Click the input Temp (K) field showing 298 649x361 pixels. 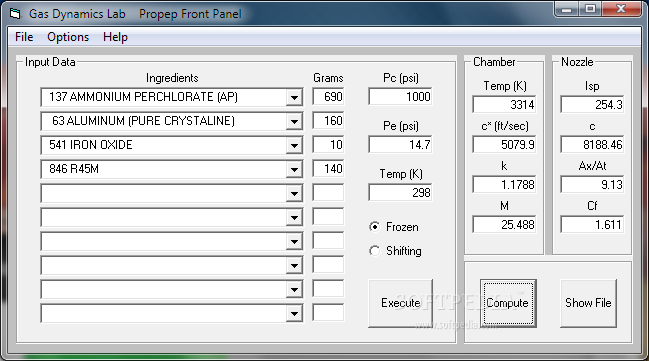(x=400, y=193)
